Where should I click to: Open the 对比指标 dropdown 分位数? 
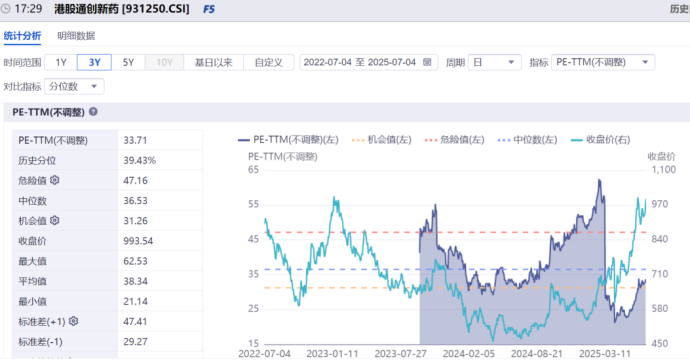(x=74, y=86)
